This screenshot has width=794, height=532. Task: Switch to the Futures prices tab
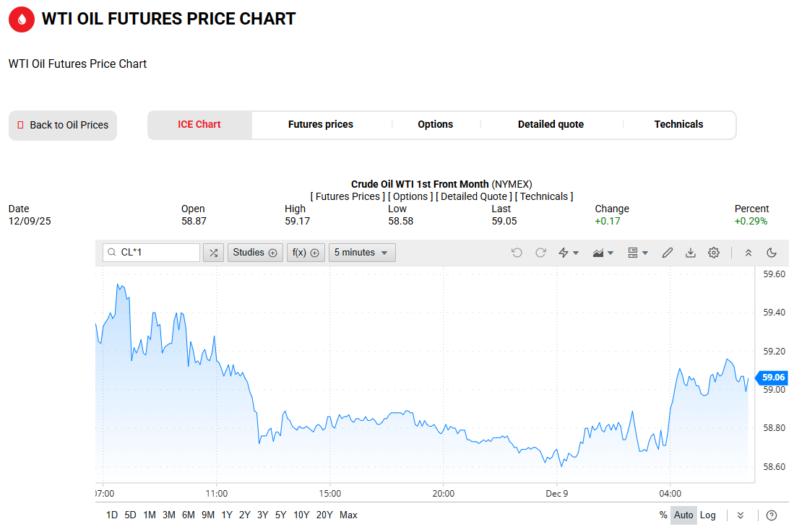tap(321, 125)
